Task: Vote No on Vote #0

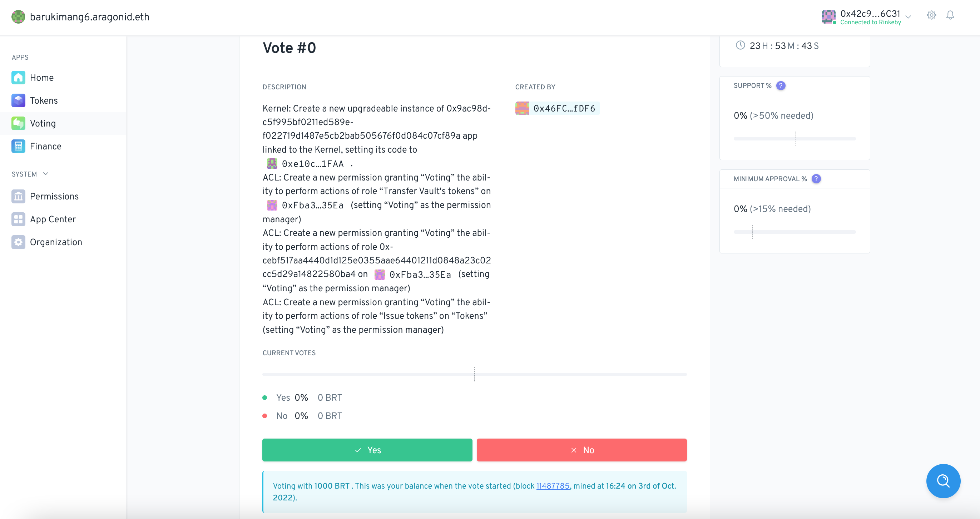Action: [x=581, y=450]
